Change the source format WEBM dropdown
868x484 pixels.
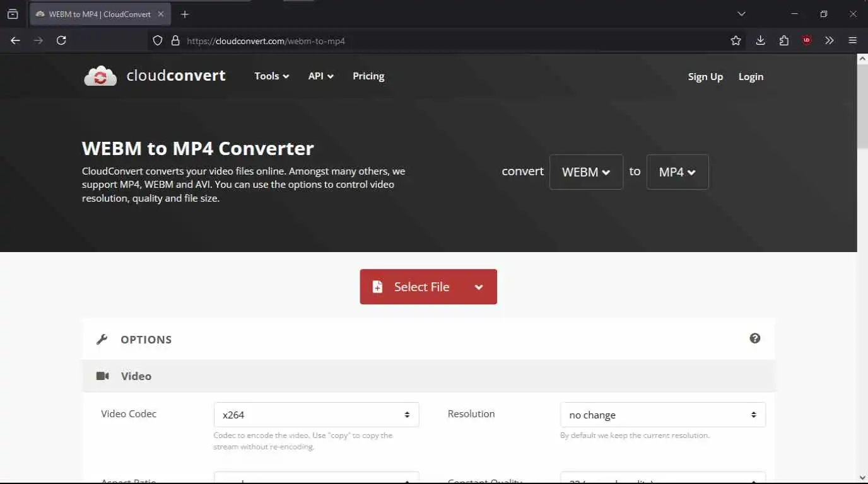coord(586,172)
